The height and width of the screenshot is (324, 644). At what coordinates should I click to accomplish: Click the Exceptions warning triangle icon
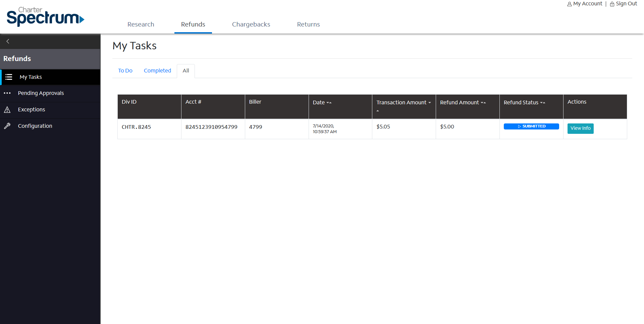point(7,110)
